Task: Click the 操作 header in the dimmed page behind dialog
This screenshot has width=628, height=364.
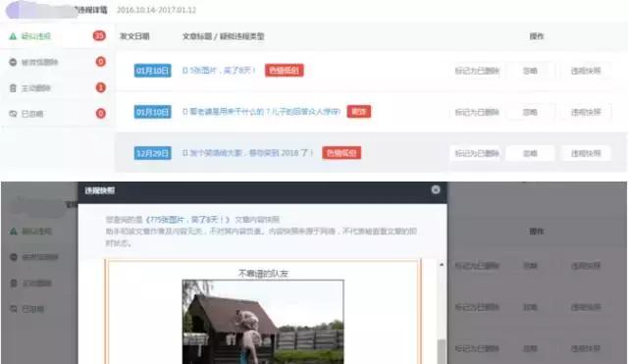Action: tap(537, 232)
